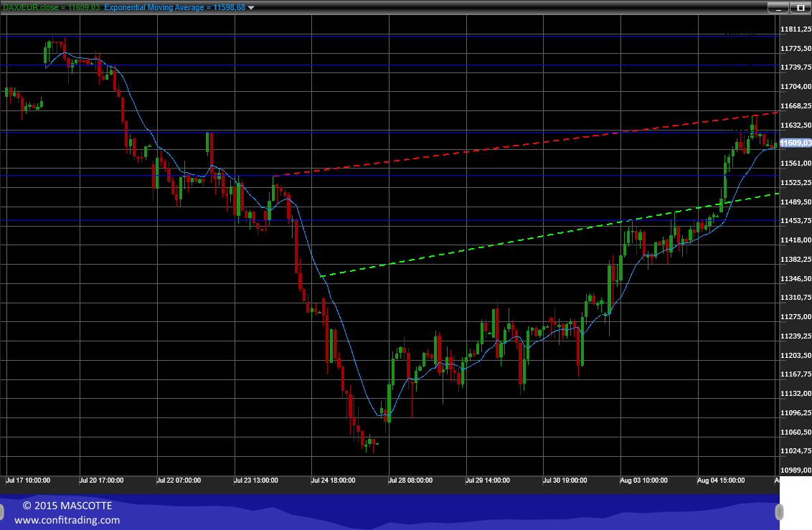Click the 11739,75 price axis label
The width and height of the screenshot is (812, 530).
pos(796,67)
